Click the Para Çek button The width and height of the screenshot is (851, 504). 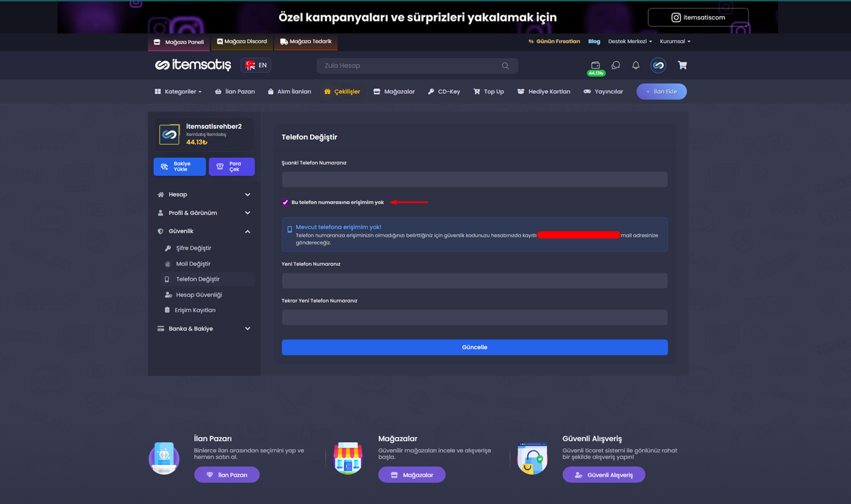pos(231,166)
